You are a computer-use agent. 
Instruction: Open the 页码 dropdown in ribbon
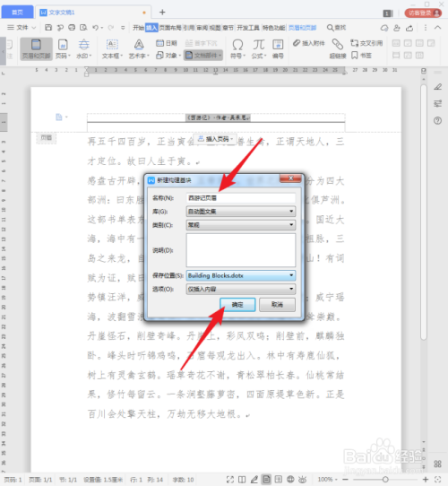63,48
